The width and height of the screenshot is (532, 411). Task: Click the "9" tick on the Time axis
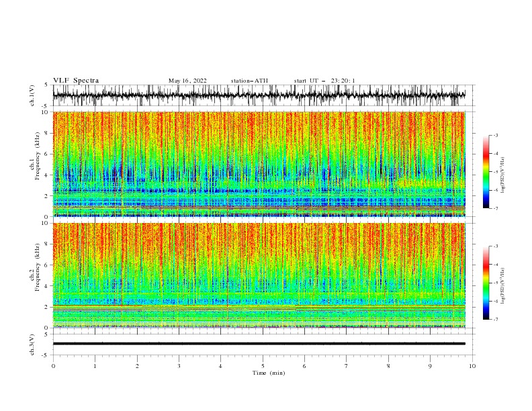coord(430,366)
